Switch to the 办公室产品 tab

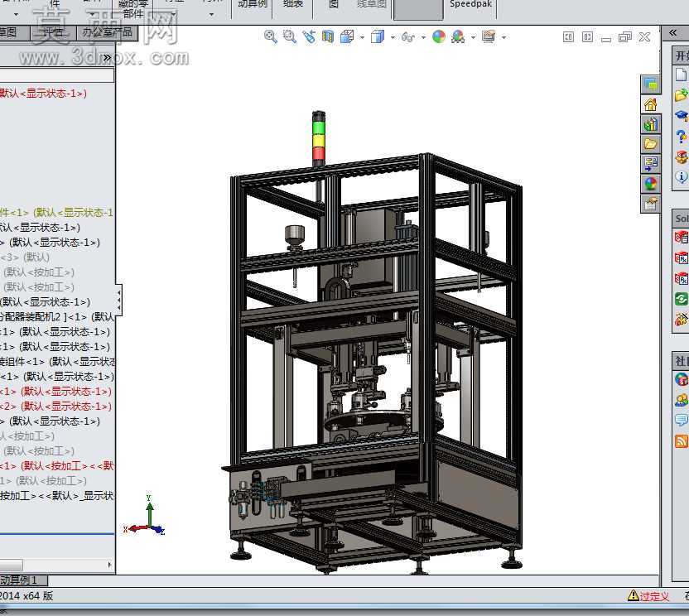107,32
